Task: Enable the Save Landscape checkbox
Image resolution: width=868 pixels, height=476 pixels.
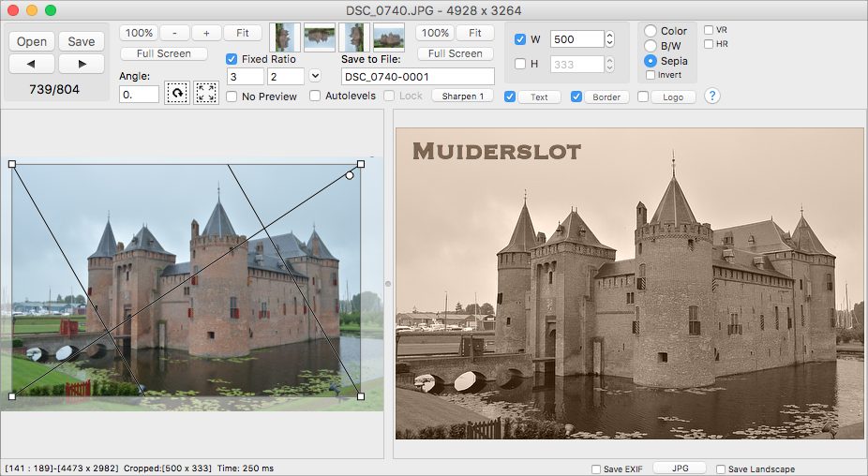Action: [721, 469]
